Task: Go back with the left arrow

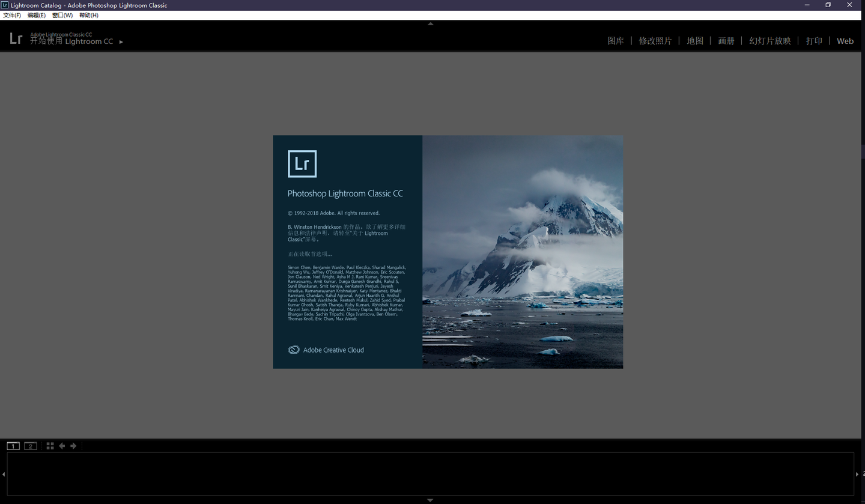Action: [62, 446]
